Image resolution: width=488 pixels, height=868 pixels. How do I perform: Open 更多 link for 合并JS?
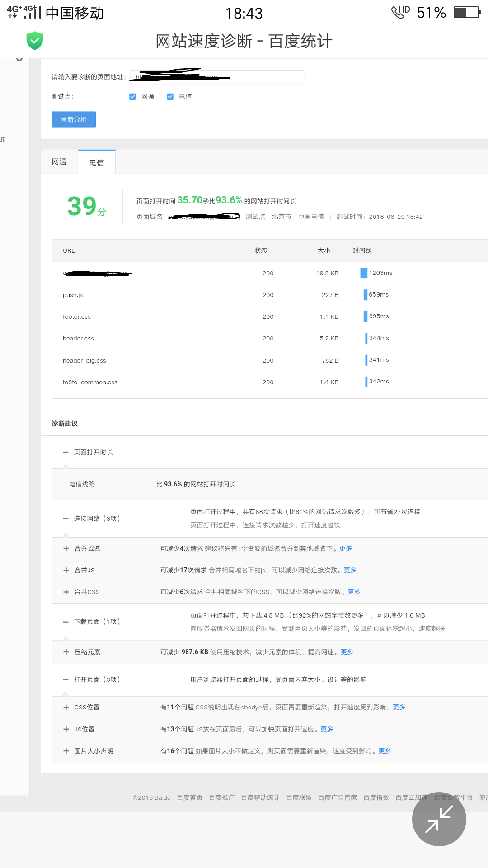click(x=350, y=570)
